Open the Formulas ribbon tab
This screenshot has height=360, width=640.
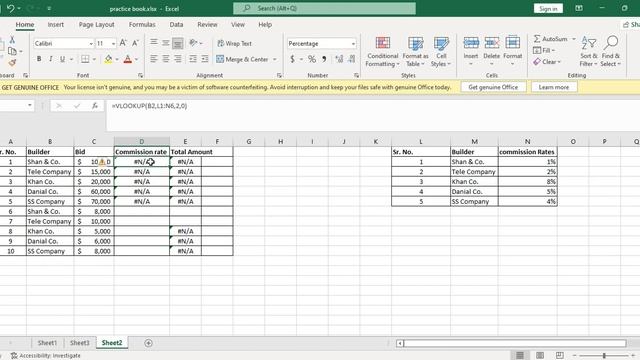142,24
